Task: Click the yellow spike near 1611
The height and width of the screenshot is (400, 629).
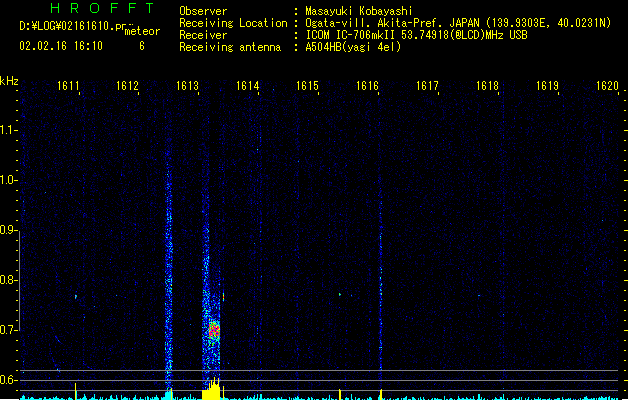Action: tap(75, 391)
